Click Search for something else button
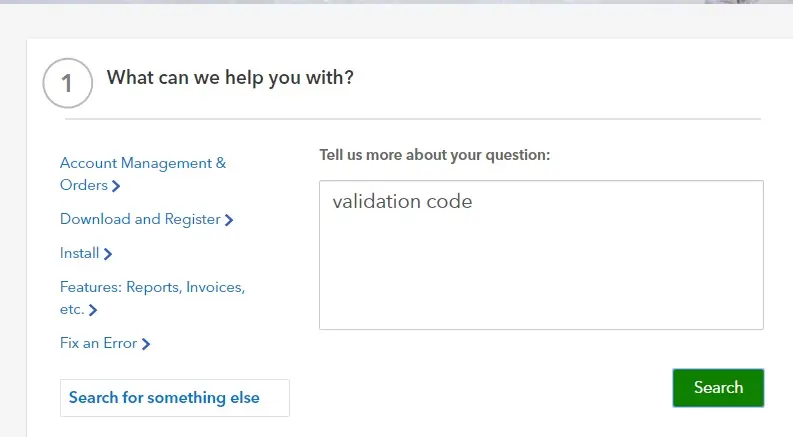Viewport: 793px width, 437px height. 174,398
